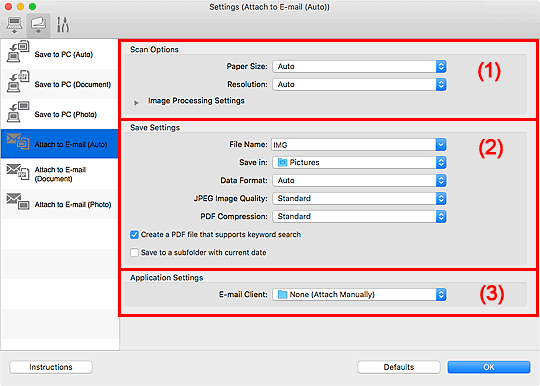
Task: Open General Settings tools icon
Action: pyautogui.click(x=63, y=25)
